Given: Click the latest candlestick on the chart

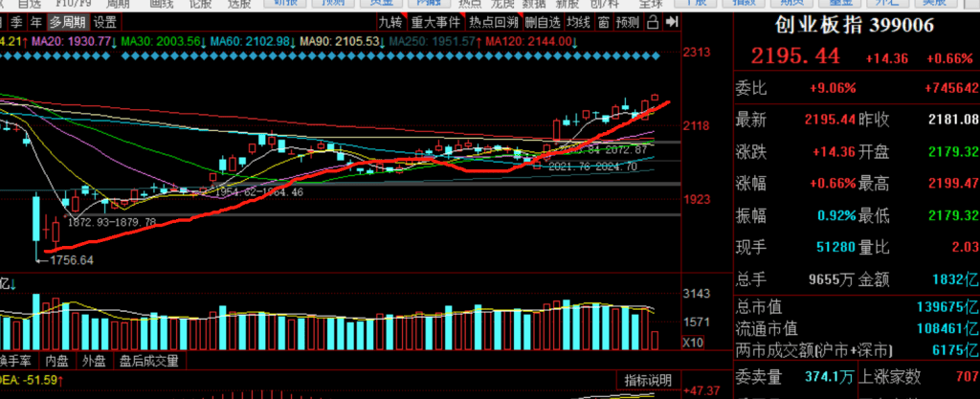Looking at the screenshot, I should coord(655,97).
